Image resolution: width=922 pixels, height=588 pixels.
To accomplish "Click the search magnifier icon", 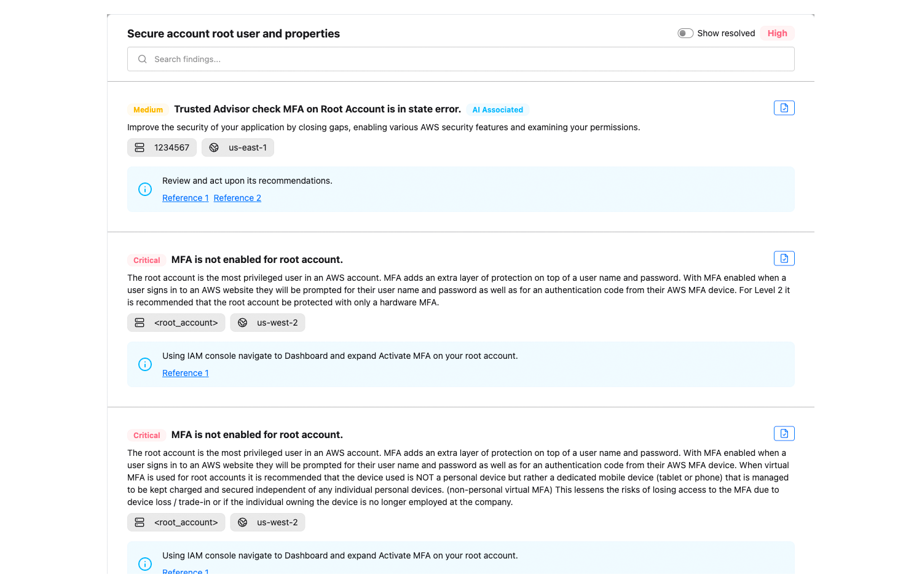I will tap(143, 59).
